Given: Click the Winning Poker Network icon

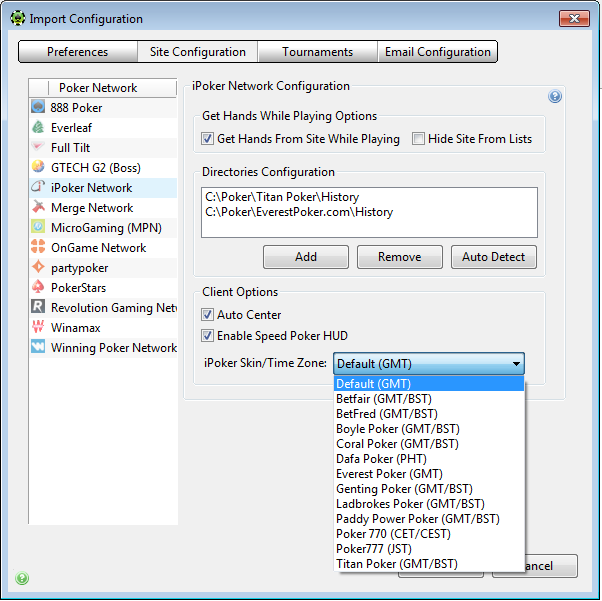Looking at the screenshot, I should point(38,346).
